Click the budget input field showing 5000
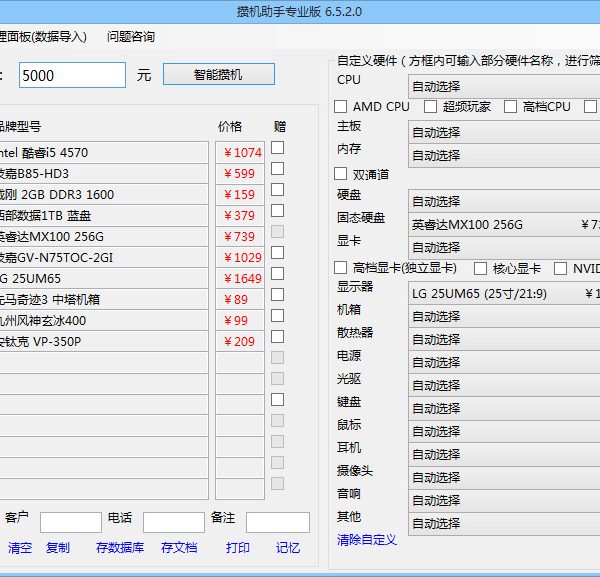The width and height of the screenshot is (600, 577). [72, 75]
